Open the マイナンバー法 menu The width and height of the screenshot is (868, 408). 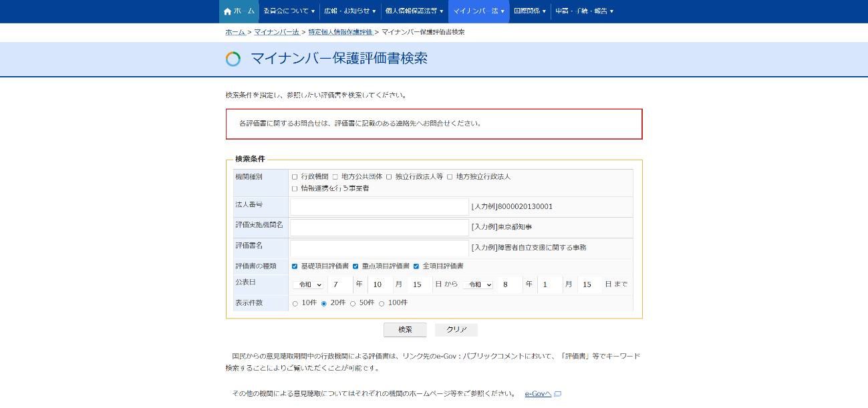pyautogui.click(x=478, y=11)
